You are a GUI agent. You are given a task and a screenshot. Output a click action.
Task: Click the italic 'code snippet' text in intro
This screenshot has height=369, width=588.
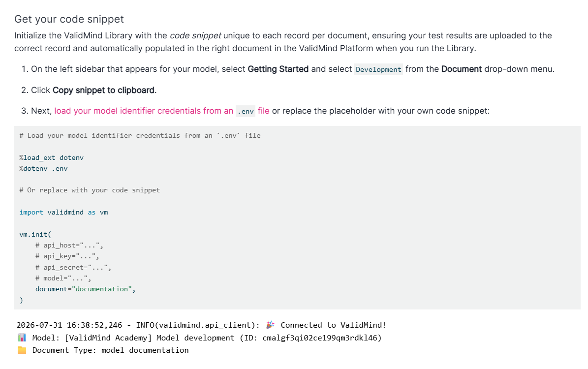[195, 35]
